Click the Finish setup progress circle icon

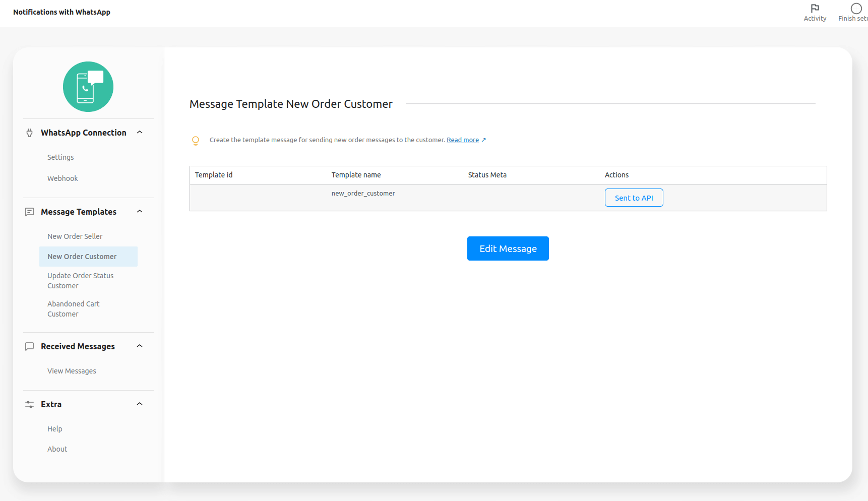(855, 8)
